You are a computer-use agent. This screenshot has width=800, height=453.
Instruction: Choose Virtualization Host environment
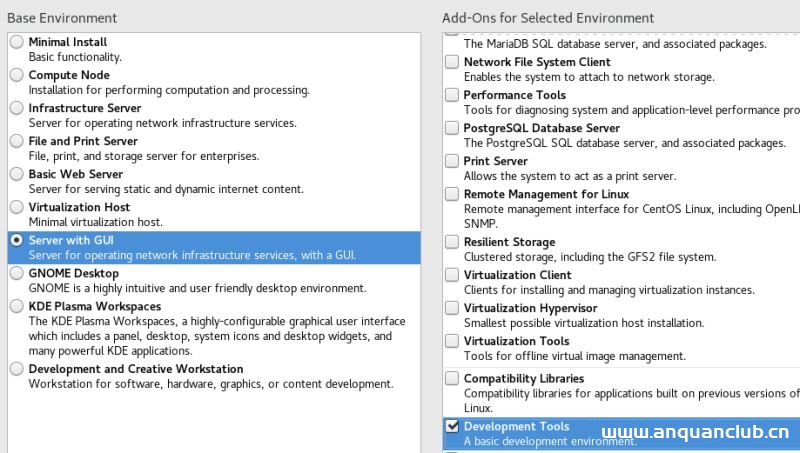point(17,208)
